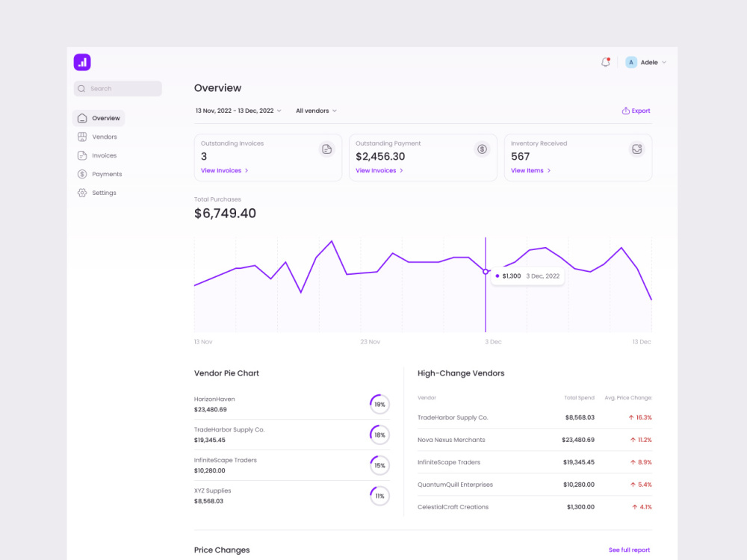The height and width of the screenshot is (560, 747).
Task: Click Adele's avatar badge
Action: (x=630, y=63)
